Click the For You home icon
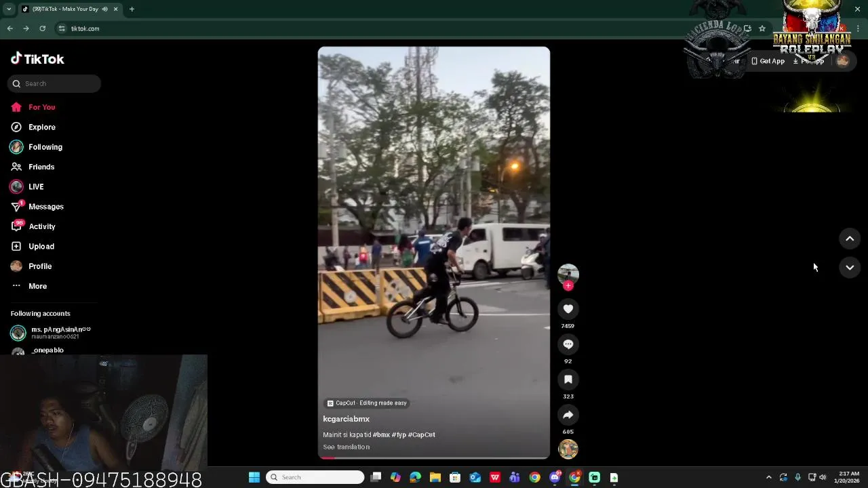 point(16,107)
